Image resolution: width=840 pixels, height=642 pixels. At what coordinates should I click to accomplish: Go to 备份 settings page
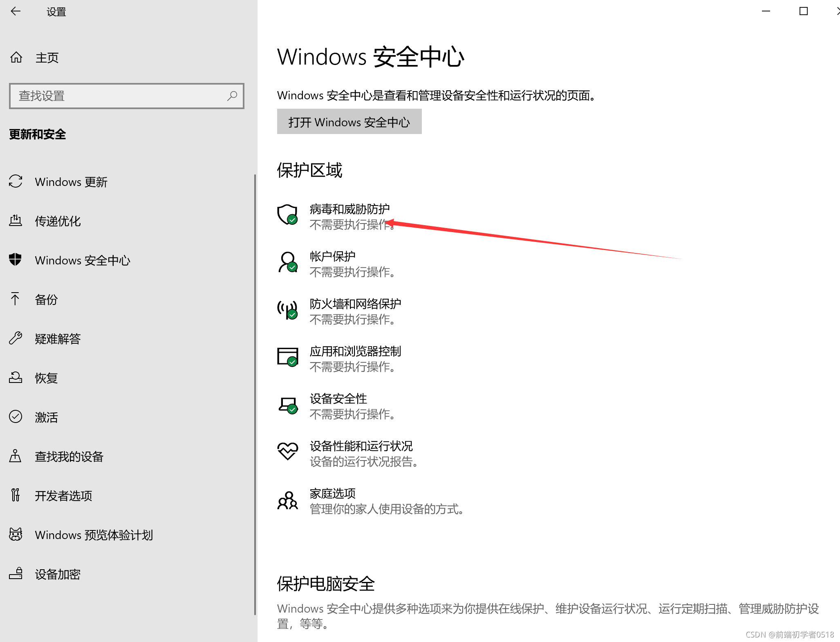[x=46, y=300]
